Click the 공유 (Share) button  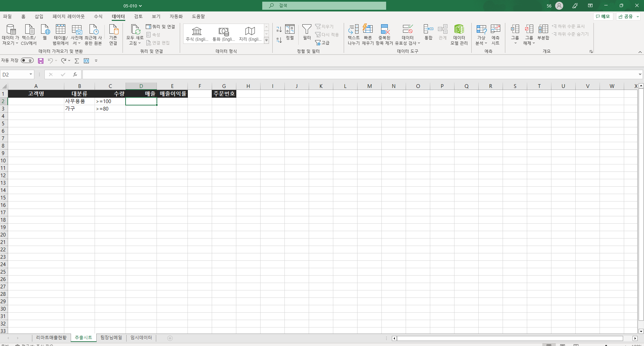(628, 17)
